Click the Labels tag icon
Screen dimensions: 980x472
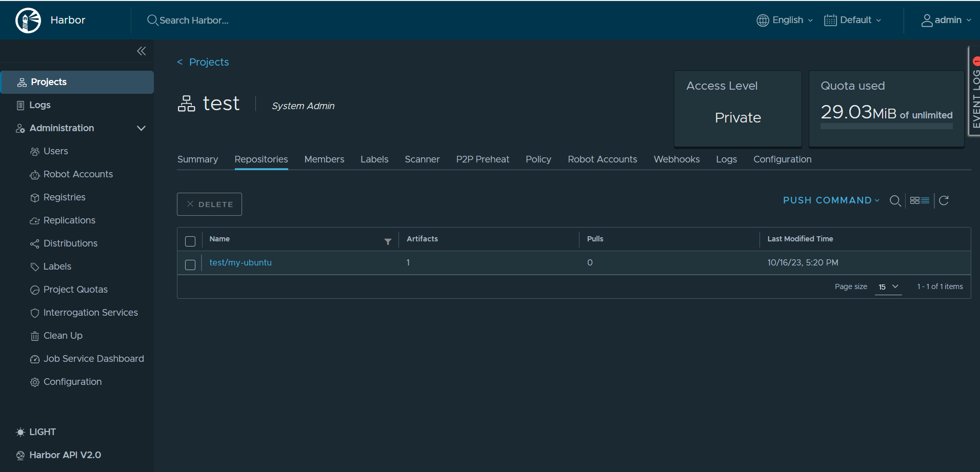35,267
